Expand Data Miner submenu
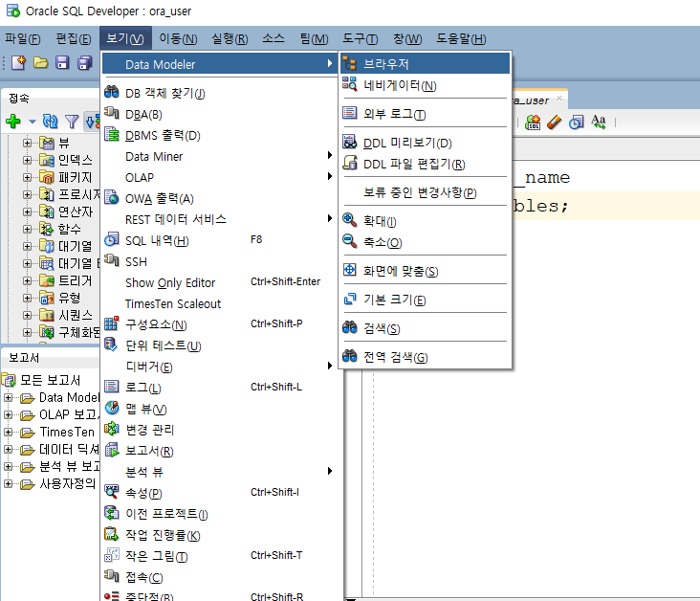700x601 pixels. point(219,156)
